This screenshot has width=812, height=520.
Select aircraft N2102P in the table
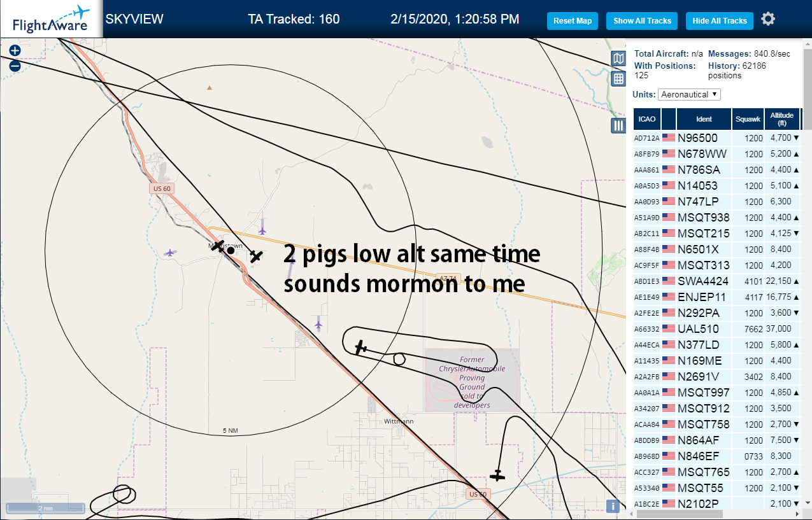[x=717, y=503]
